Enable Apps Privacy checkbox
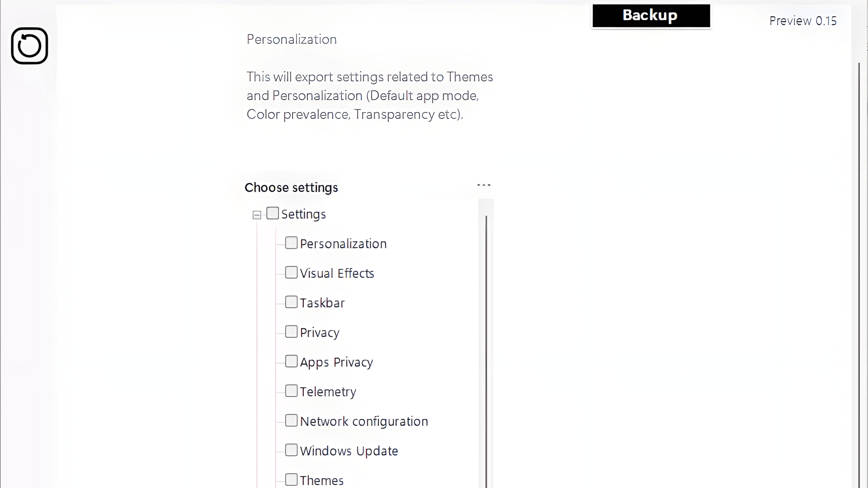Image resolution: width=868 pixels, height=488 pixels. coord(291,361)
